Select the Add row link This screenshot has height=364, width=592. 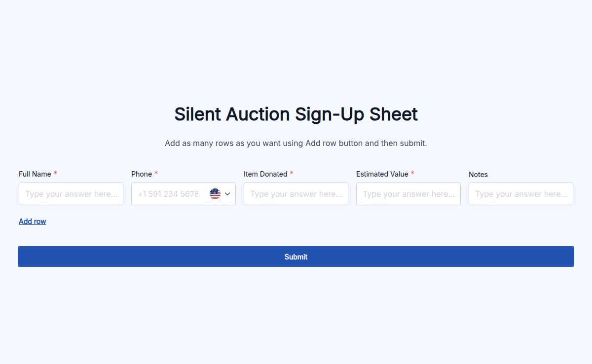point(32,221)
